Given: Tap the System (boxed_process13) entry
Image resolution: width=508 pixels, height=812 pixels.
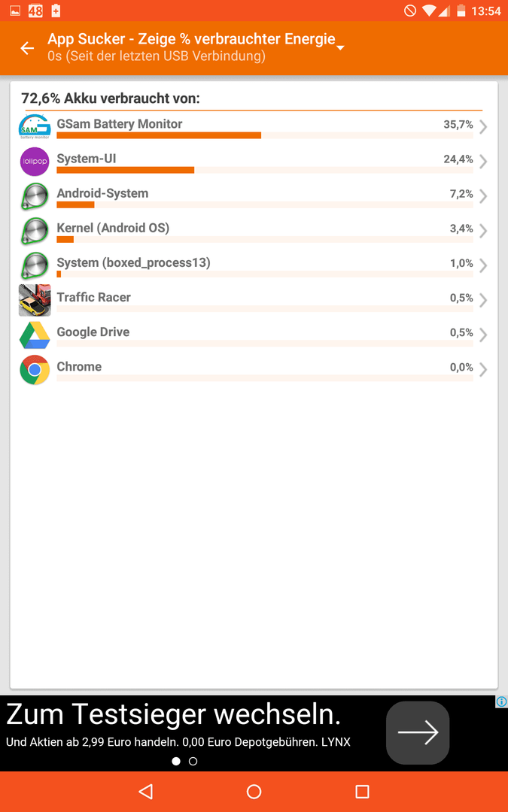Looking at the screenshot, I should [x=254, y=265].
